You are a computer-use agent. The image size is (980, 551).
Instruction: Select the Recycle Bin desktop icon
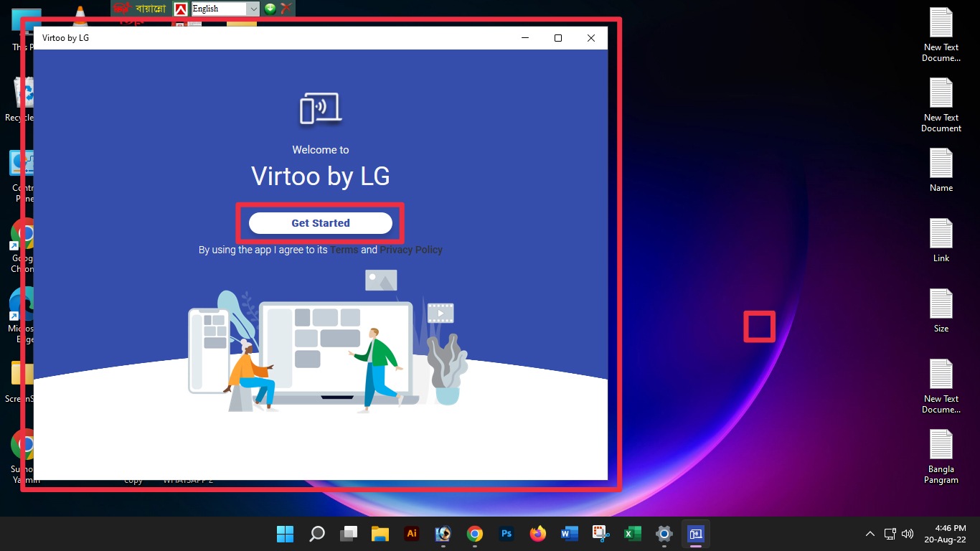20,100
